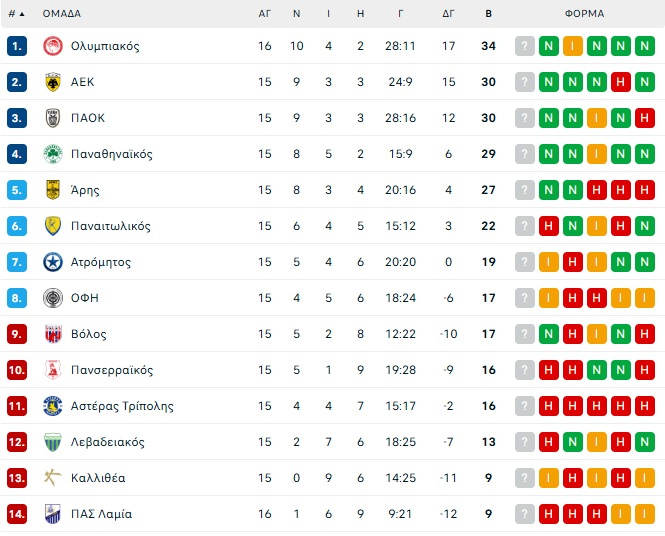
Task: Click the ΠΑΟΚ team crest
Action: coord(53,118)
